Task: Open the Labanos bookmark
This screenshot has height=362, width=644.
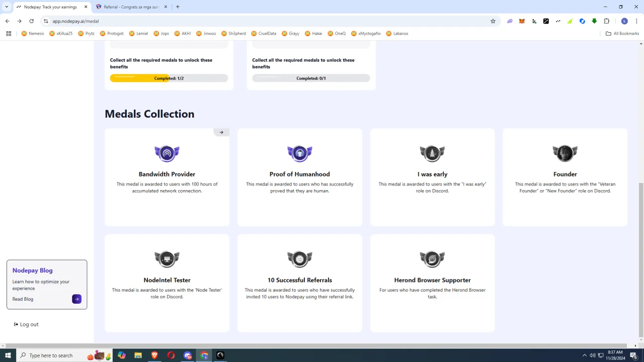Action: click(397, 34)
